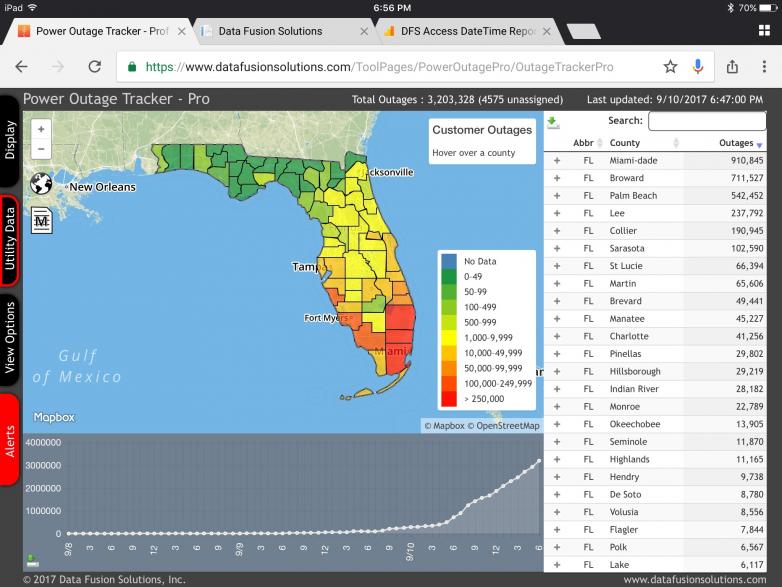This screenshot has width=782, height=587.
Task: Bookmark this page with star icon
Action: click(x=670, y=66)
